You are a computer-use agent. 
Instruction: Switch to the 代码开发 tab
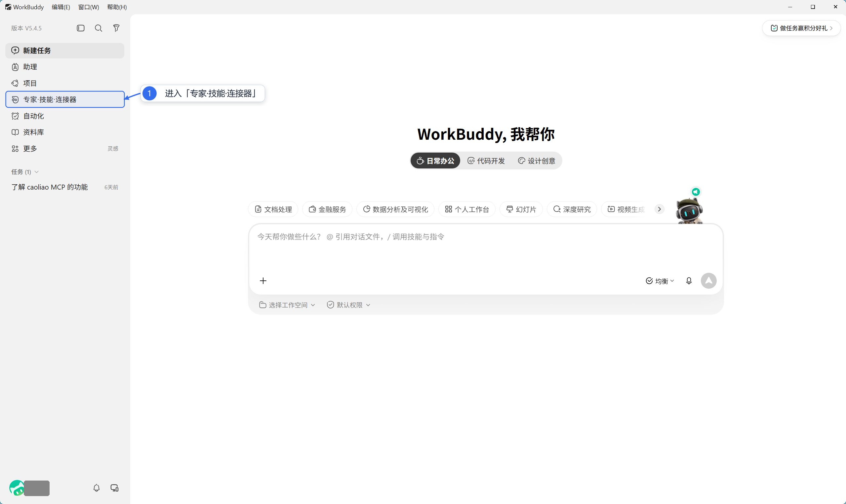coord(486,161)
